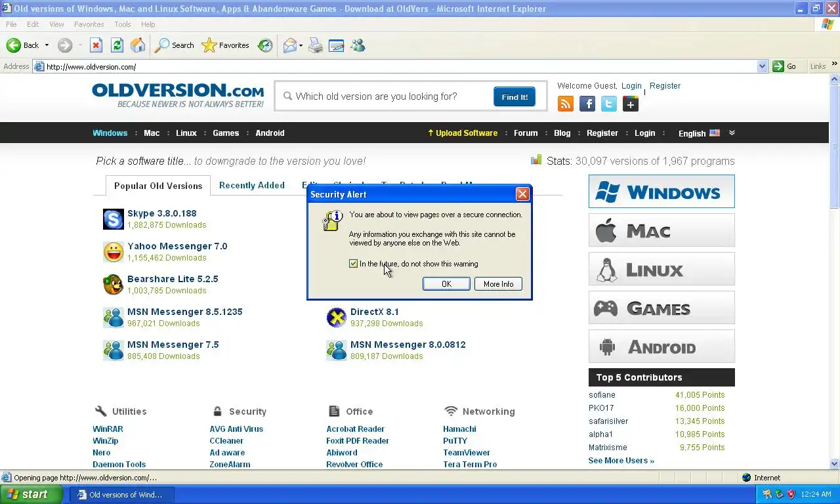Click the More Info button

[499, 283]
